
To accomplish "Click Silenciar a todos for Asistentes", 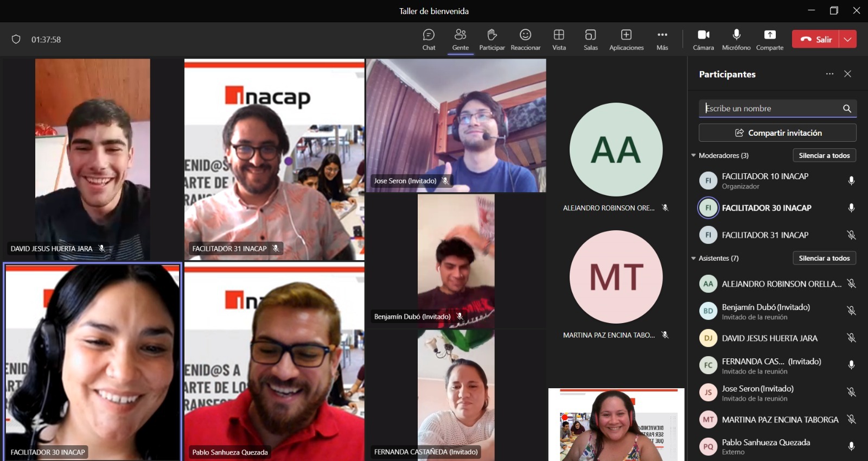I will (x=824, y=258).
